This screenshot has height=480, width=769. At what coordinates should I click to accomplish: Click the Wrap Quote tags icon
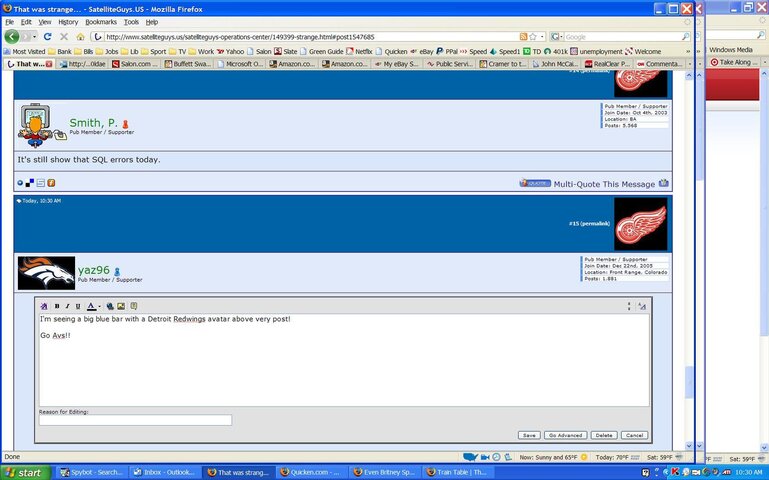(x=133, y=306)
